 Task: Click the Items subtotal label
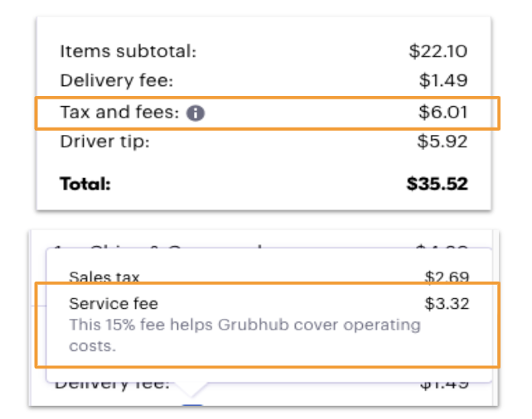click(128, 52)
